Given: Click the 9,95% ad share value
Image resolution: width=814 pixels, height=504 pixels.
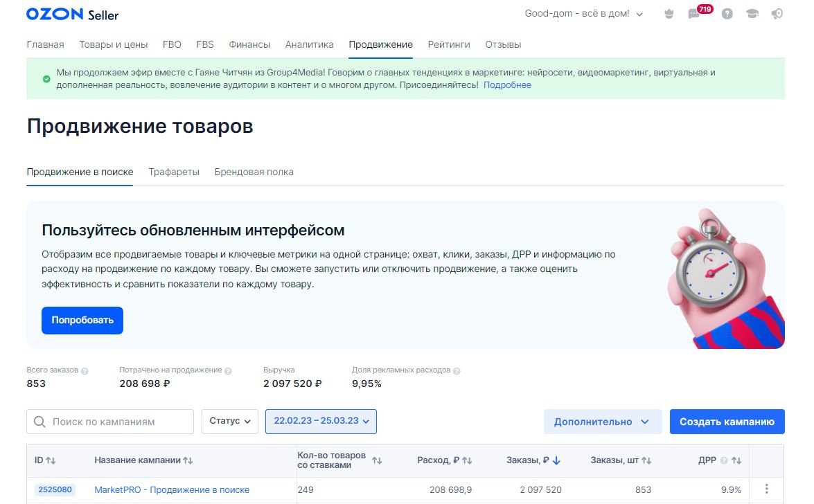Looking at the screenshot, I should [366, 384].
